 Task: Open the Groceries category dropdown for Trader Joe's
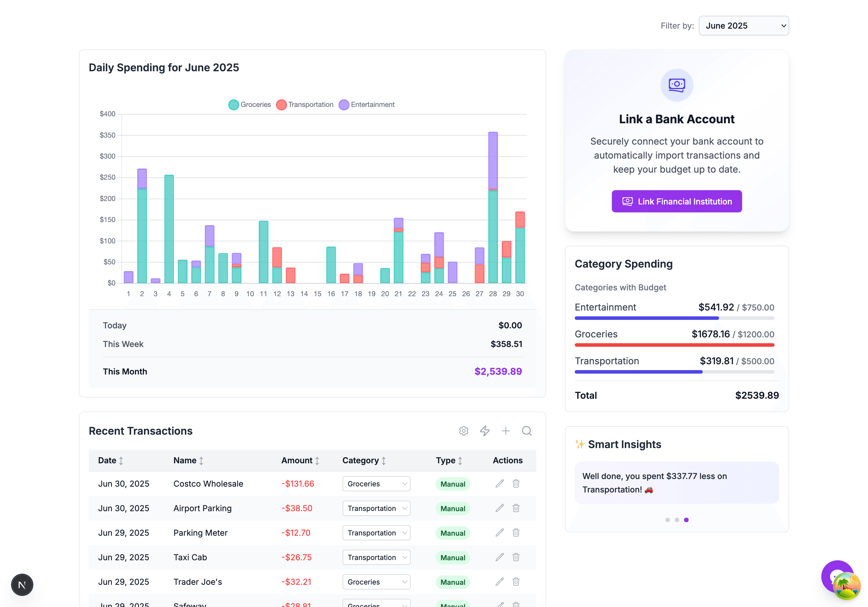point(376,582)
